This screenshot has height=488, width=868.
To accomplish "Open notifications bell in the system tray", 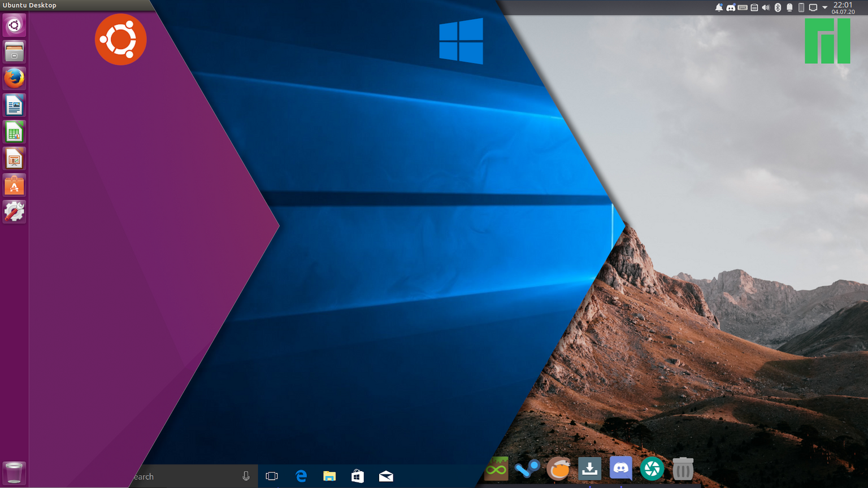I will [719, 7].
